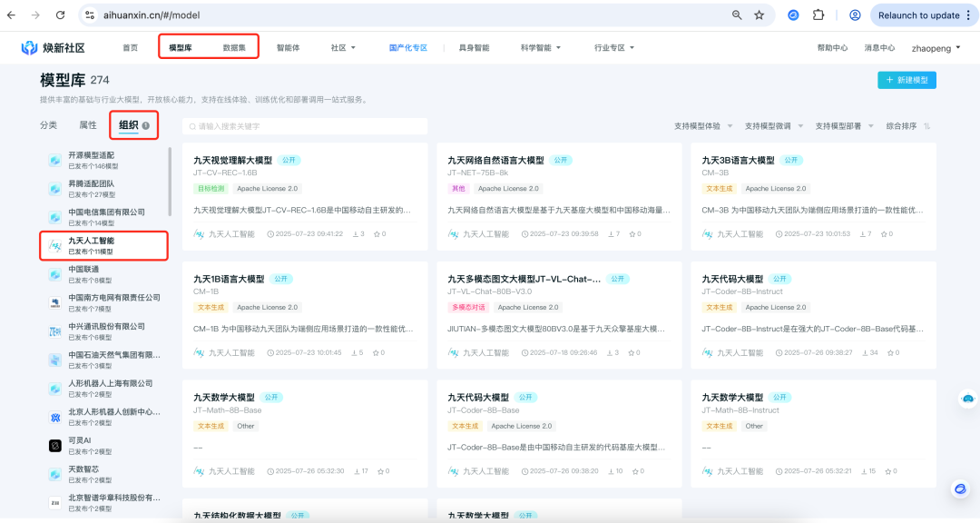Image resolution: width=980 pixels, height=523 pixels.
Task: Reload the page with the browser refresh icon
Action: pyautogui.click(x=60, y=15)
